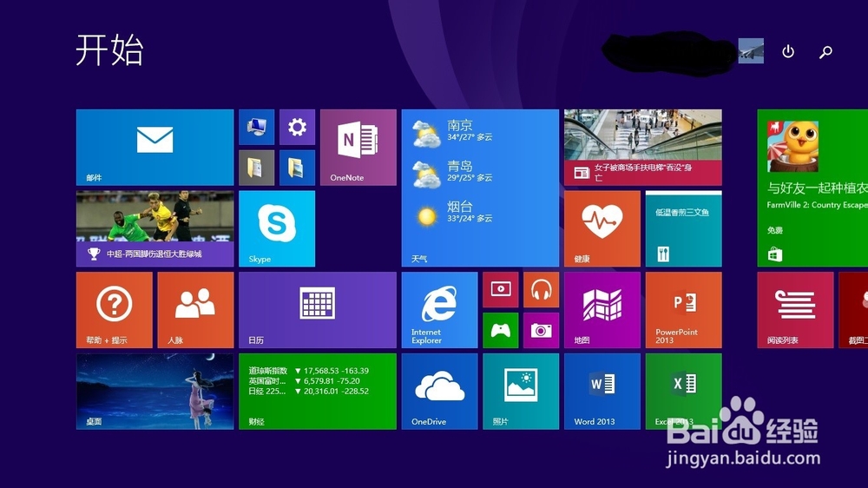The height and width of the screenshot is (488, 868).
Task: Open the Photos (照片) tile
Action: click(x=521, y=392)
